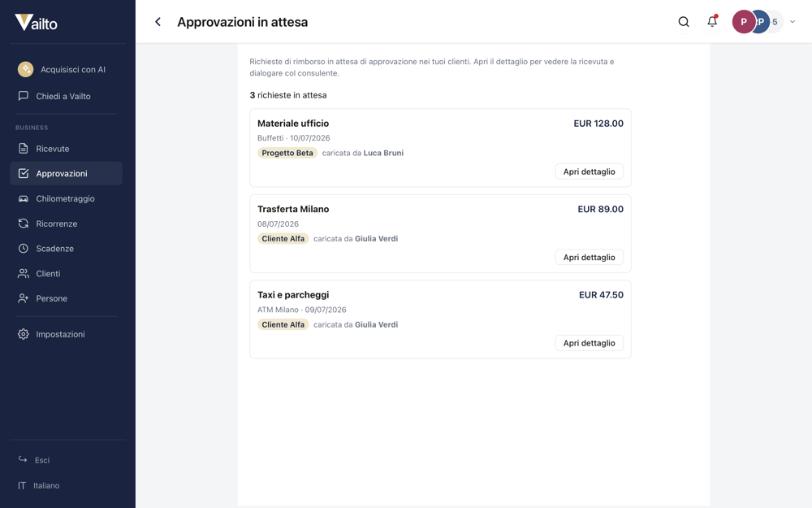Go to Ricevute section
Viewport: 812px width, 508px height.
[x=67, y=148]
